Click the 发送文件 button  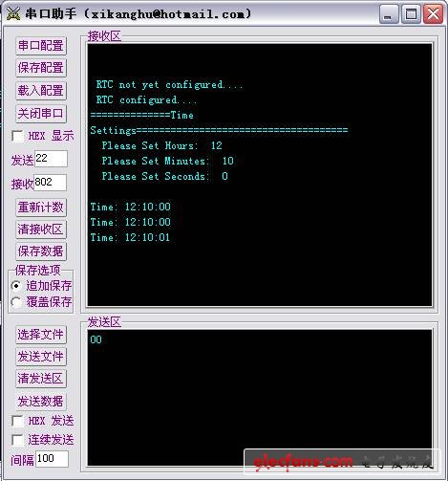point(41,357)
